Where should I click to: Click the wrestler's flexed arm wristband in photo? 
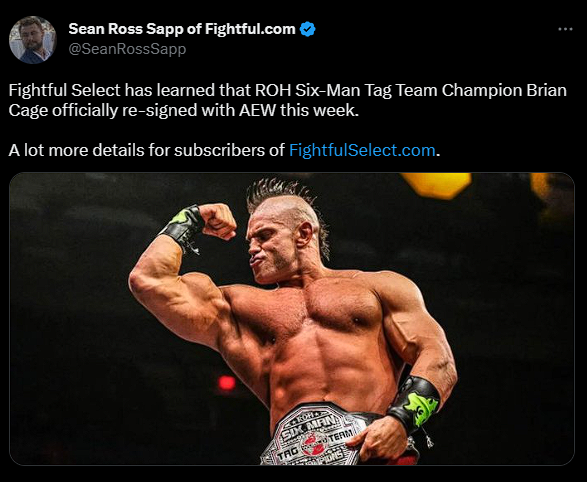tap(183, 226)
